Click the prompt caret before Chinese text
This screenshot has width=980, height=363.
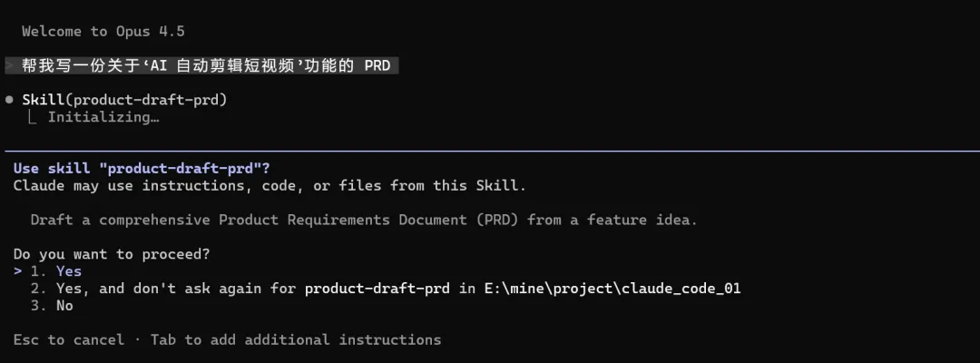click(9, 65)
